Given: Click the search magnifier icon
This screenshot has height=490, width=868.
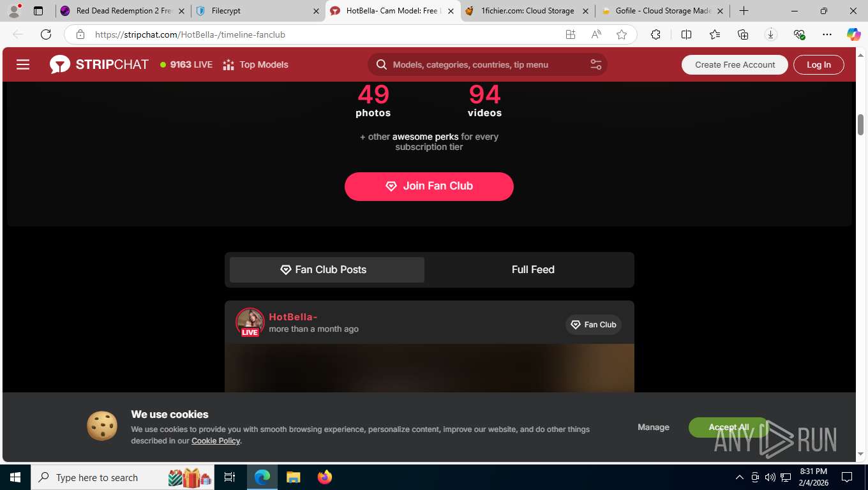Looking at the screenshot, I should [382, 64].
